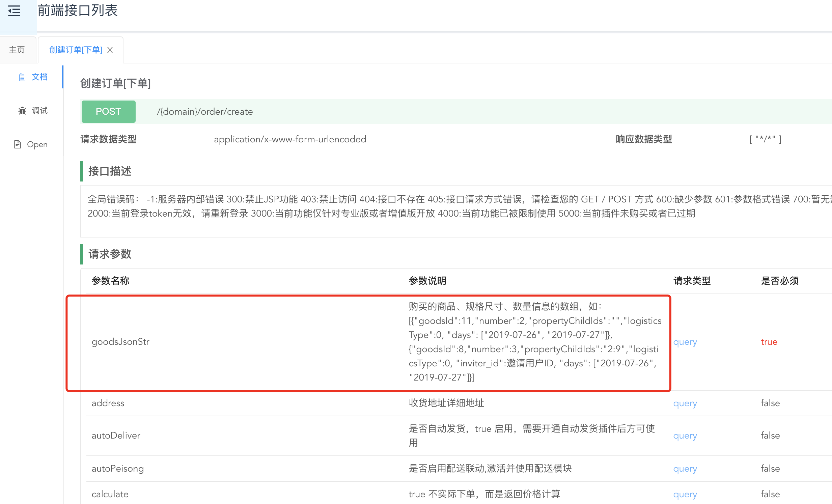Click the query type for autoDeliver
Image resolution: width=832 pixels, height=504 pixels.
click(x=685, y=436)
